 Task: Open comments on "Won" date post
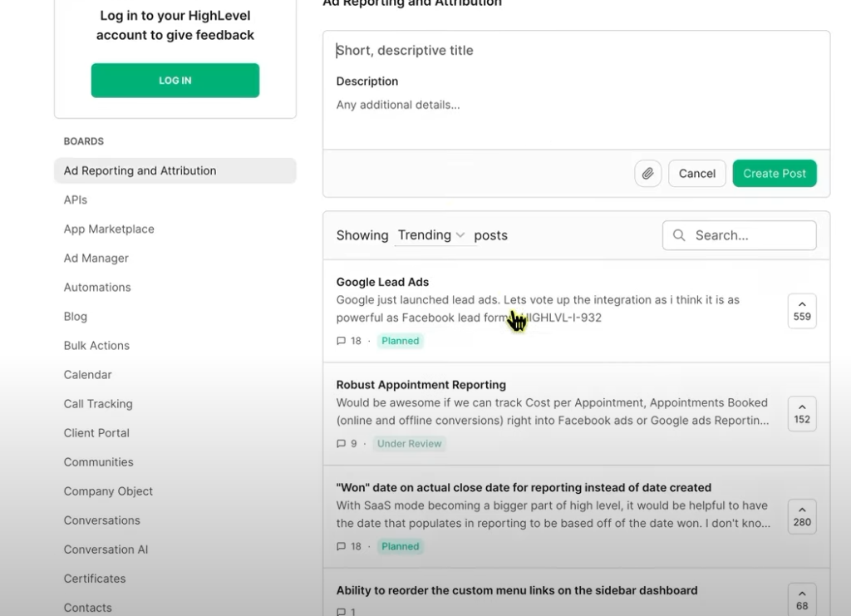348,546
